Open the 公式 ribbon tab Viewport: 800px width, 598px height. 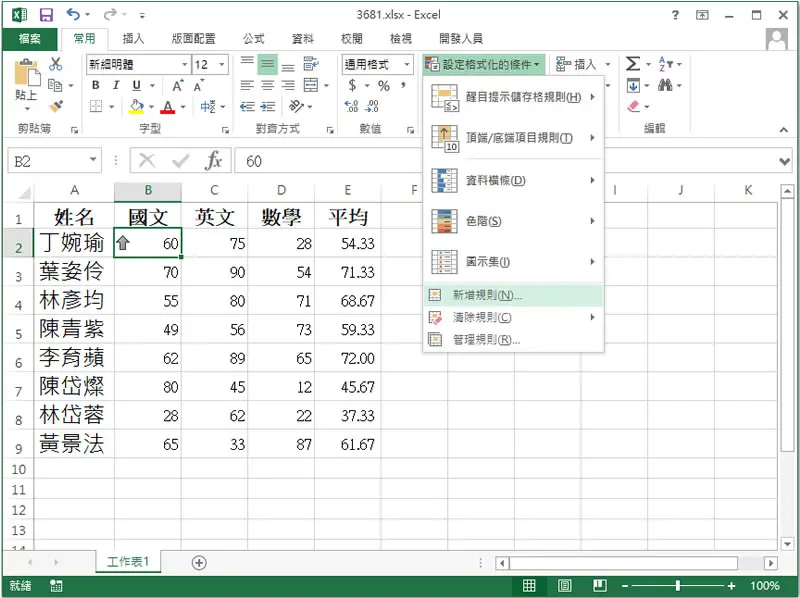click(254, 38)
